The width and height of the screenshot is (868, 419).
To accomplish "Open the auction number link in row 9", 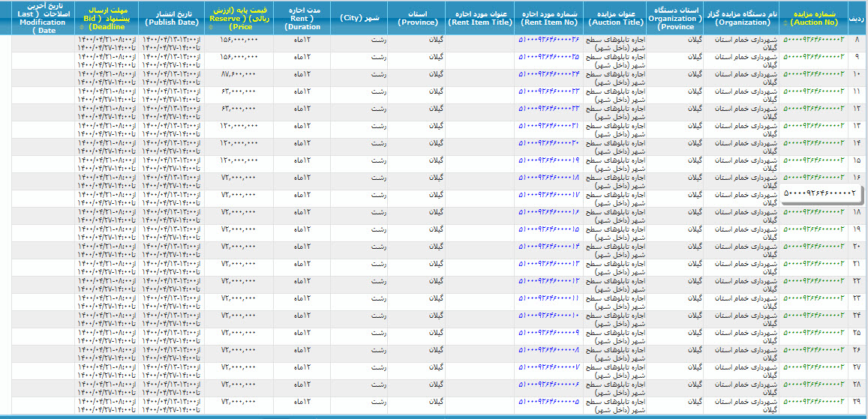I will point(812,56).
